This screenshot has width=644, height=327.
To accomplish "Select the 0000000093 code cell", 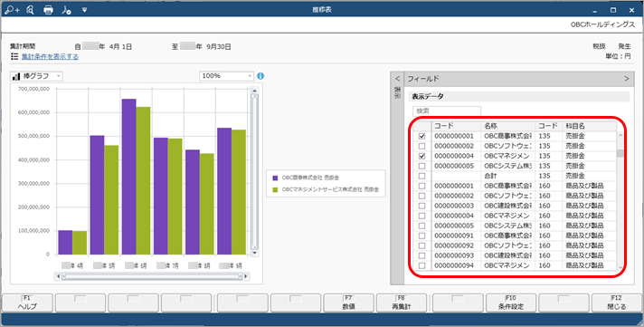I will [x=456, y=255].
